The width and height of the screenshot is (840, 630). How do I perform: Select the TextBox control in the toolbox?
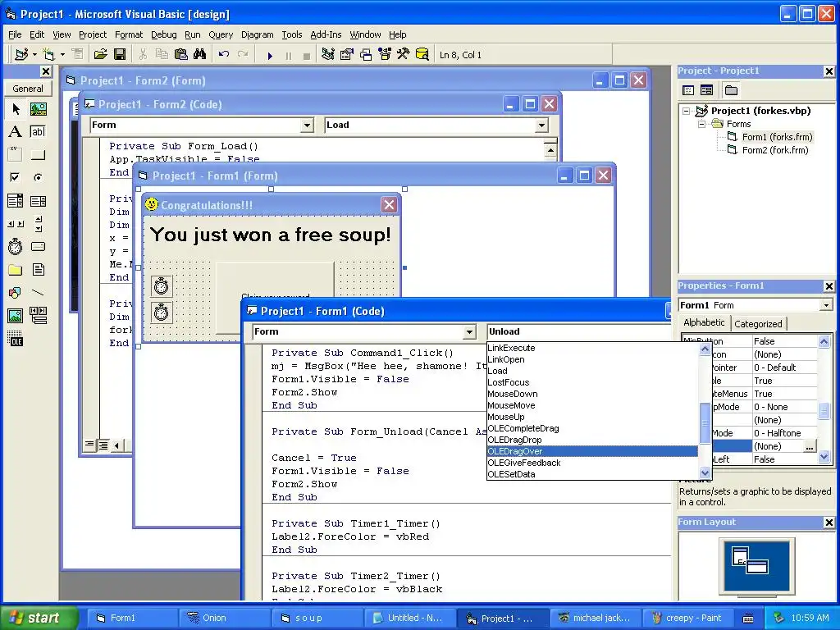pos(38,132)
